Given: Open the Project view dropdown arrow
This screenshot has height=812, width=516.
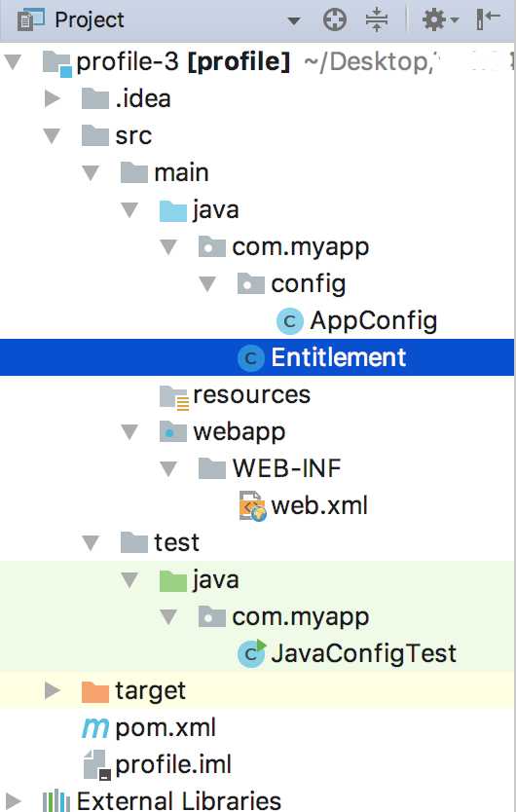Looking at the screenshot, I should pos(294,21).
